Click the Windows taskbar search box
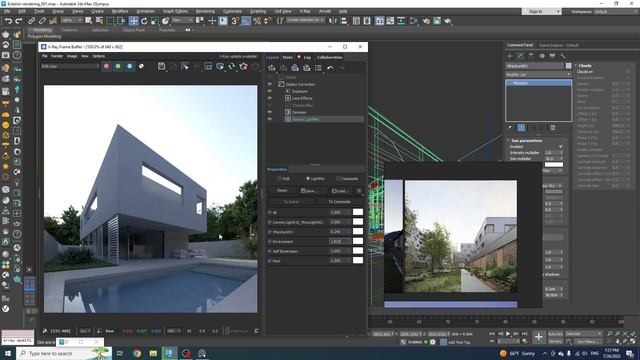This screenshot has width=640, height=360. tap(64, 353)
